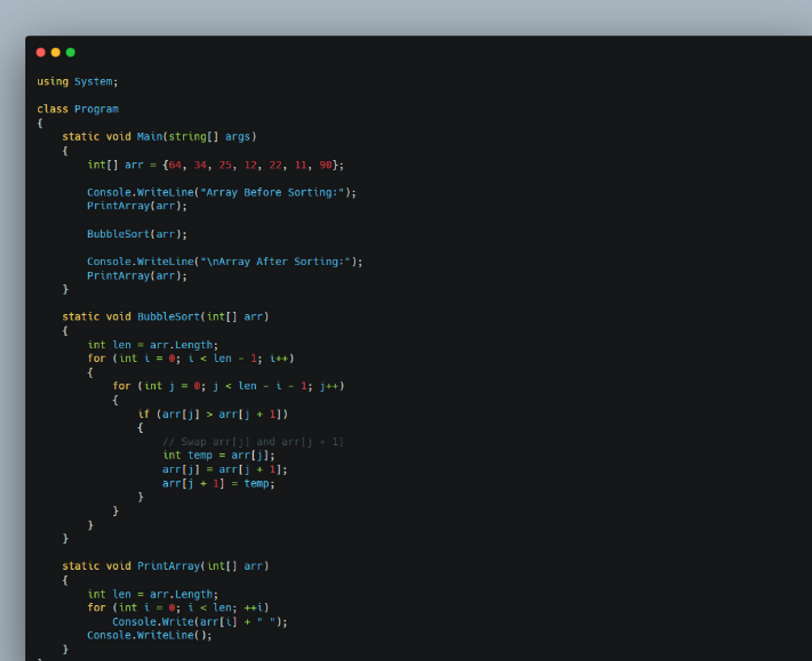This screenshot has height=661, width=812.
Task: Click the Main method signature
Action: (x=160, y=137)
